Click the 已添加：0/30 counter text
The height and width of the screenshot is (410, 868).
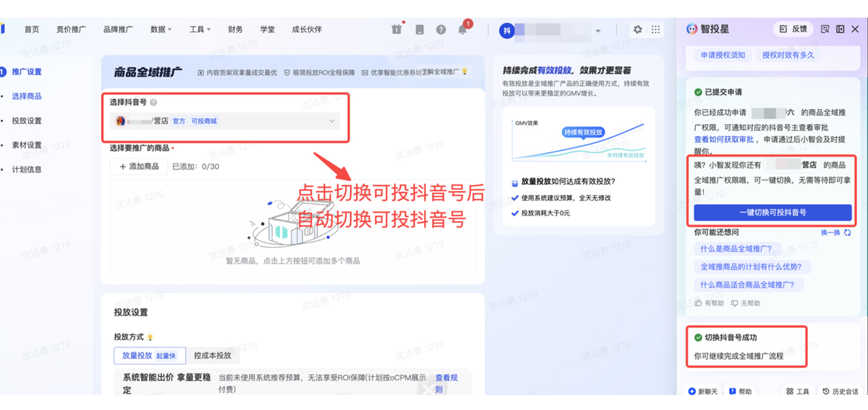195,167
